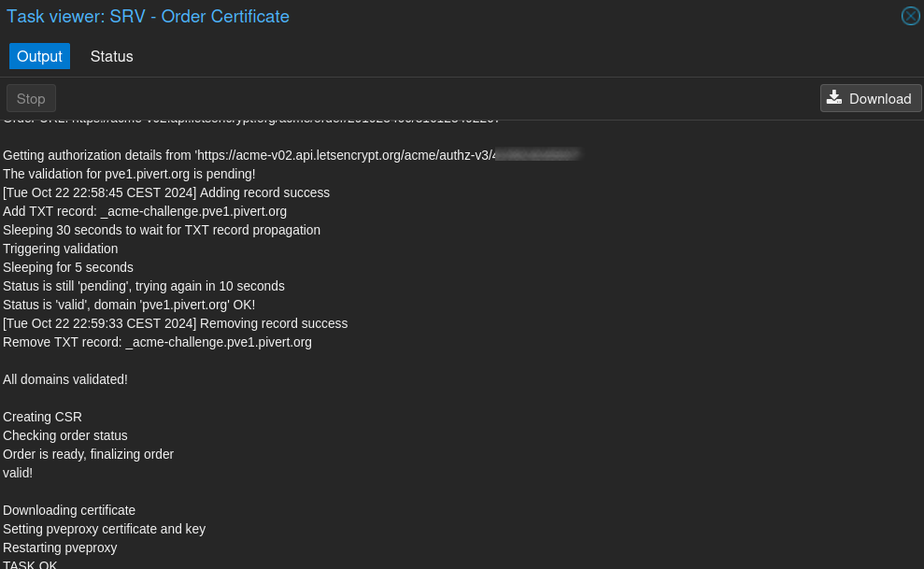Click the 'Adding record success' log line
The height and width of the screenshot is (569, 924).
[166, 192]
